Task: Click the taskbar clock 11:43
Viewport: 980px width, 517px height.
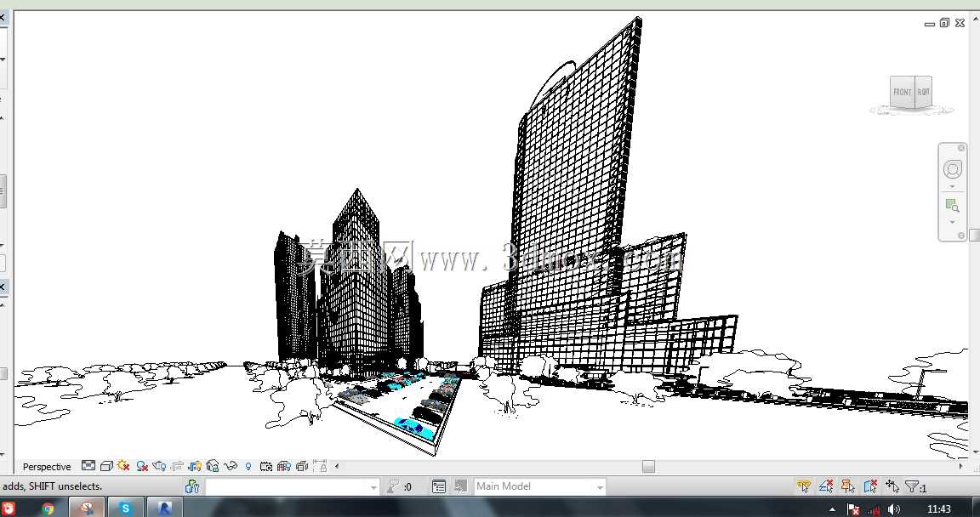Action: click(x=939, y=509)
